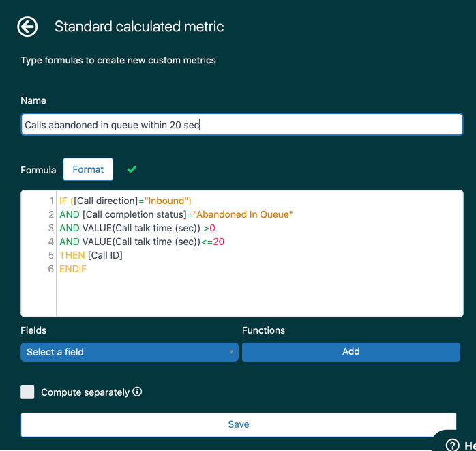Save the calculated metric
The image size is (476, 451).
(x=238, y=424)
